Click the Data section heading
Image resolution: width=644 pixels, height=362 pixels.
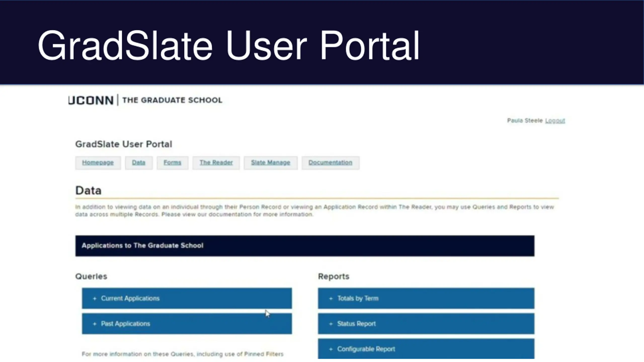click(x=88, y=191)
